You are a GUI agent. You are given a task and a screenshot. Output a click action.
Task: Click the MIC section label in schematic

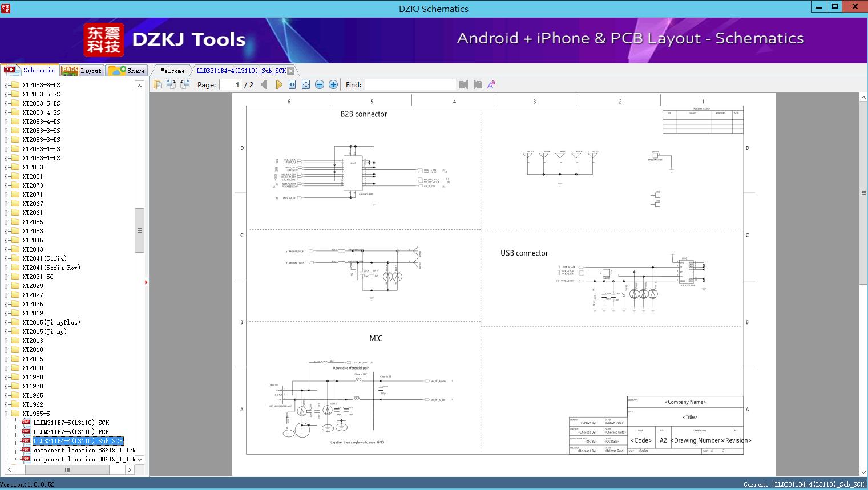coord(376,338)
